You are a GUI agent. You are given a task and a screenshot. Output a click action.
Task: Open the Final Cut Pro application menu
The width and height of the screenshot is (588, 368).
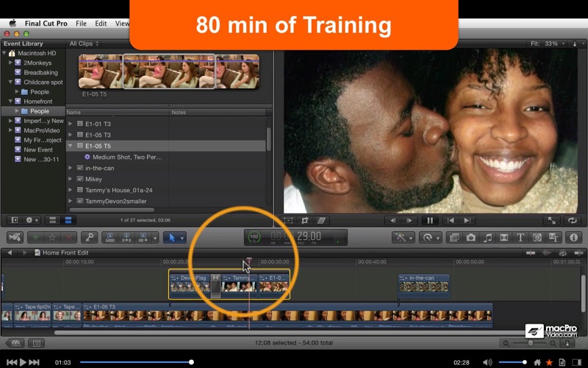[x=46, y=24]
